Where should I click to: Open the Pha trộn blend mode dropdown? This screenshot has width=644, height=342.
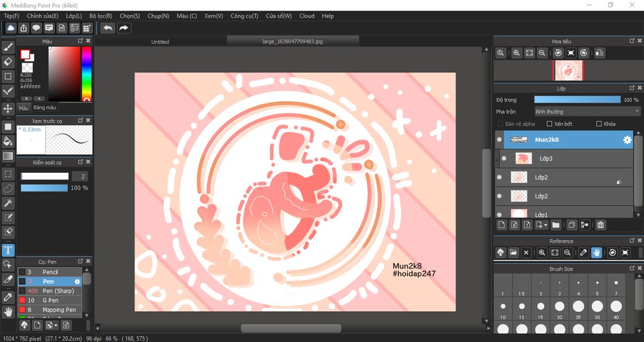[x=587, y=112]
